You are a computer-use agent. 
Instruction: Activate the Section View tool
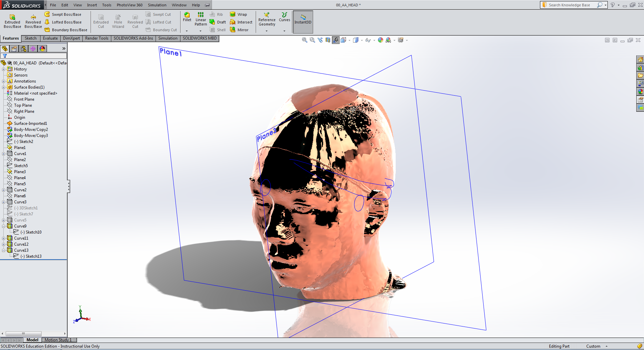[x=328, y=40]
